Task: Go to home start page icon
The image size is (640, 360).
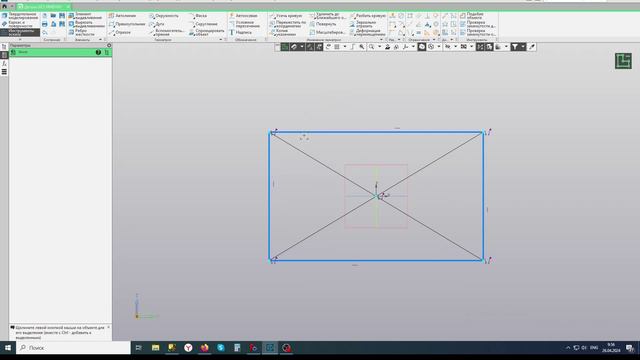Action: click(4, 6)
